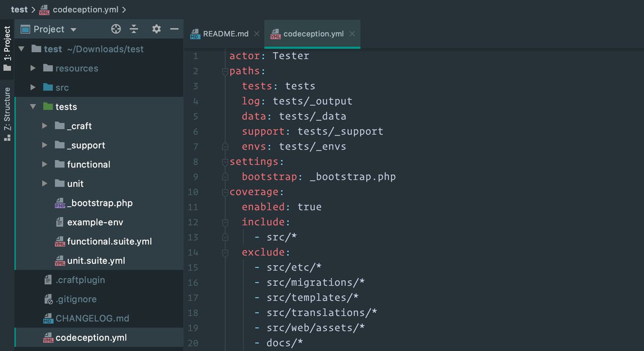
Task: Click the YML icon of functional.suite.yml
Action: tap(60, 242)
